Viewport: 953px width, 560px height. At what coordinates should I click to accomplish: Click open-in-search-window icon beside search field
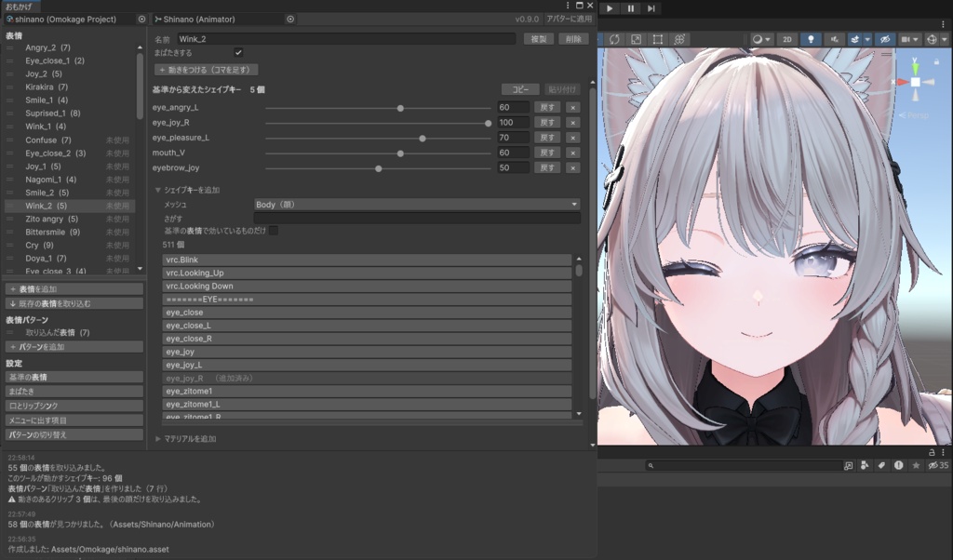point(849,466)
